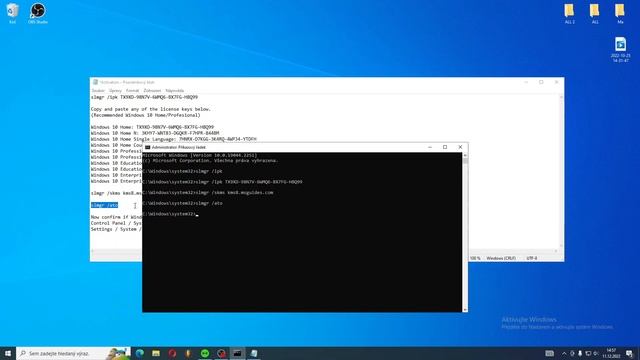Click the Notepad Windows (CRLF) status entry

point(501,258)
